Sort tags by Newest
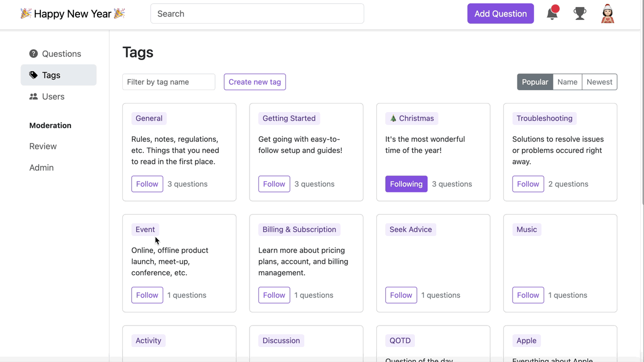Viewport: 644px width, 362px height. [x=599, y=82]
